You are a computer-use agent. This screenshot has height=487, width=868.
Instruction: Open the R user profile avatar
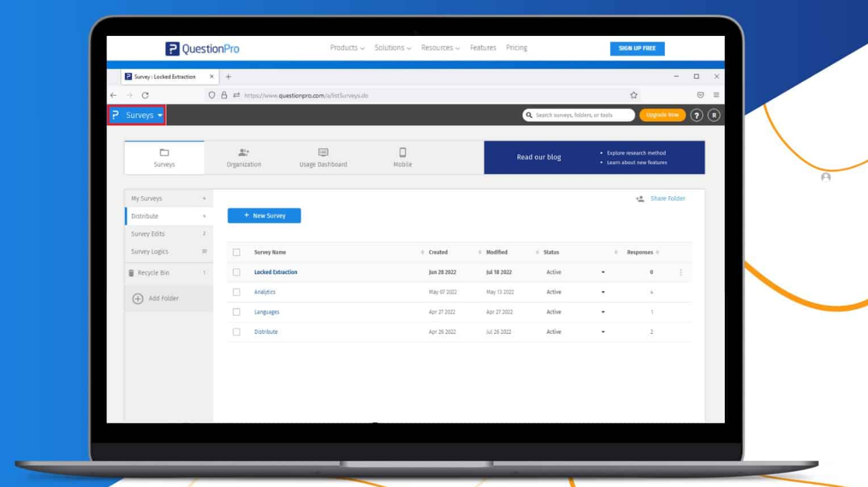[x=713, y=115]
